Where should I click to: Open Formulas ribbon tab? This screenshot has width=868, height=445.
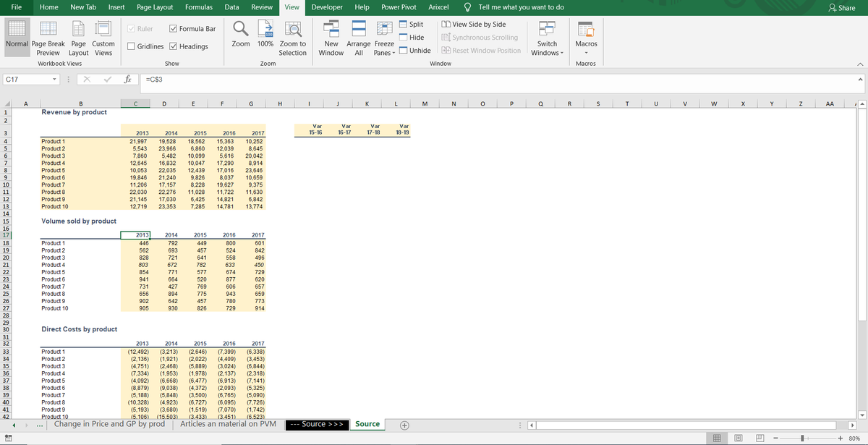(x=199, y=7)
